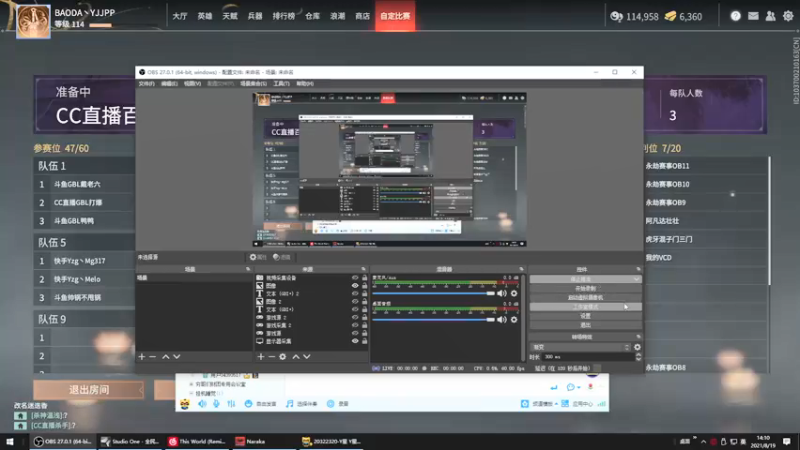Image resolution: width=800 pixels, height=450 pixels.
Task: Open desktop audio channel settings gear
Action: (514, 319)
